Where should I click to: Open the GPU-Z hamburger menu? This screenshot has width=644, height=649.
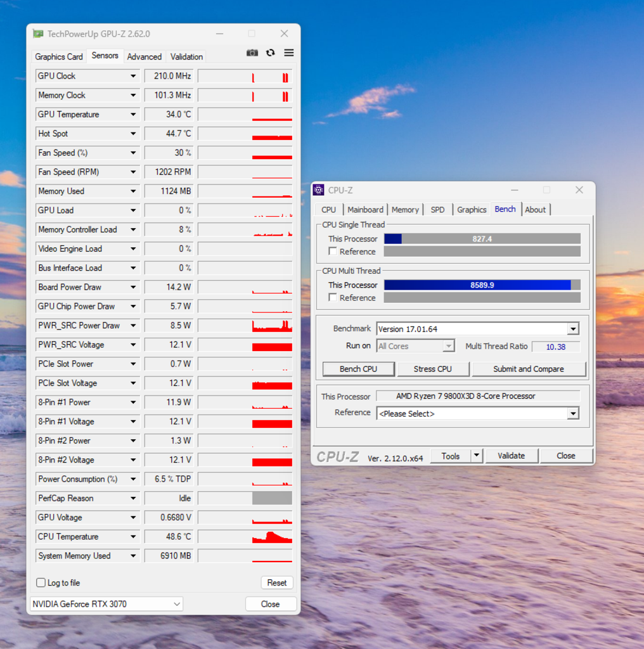[x=289, y=53]
